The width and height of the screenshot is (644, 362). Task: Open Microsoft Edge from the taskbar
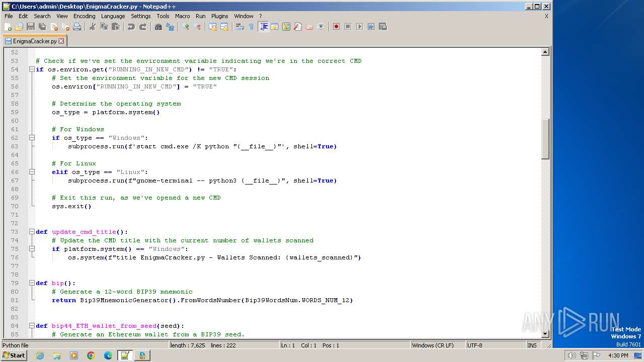tap(108, 355)
